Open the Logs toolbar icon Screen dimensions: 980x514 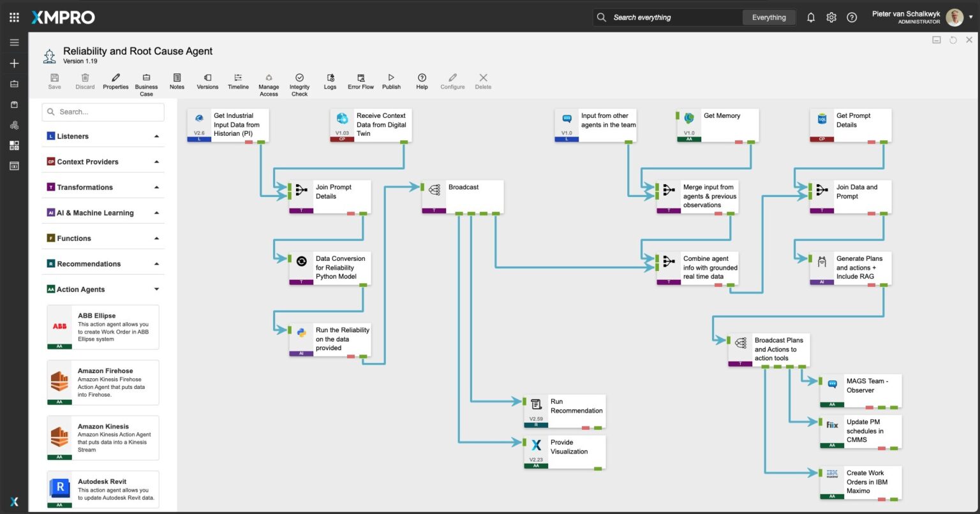pos(330,78)
